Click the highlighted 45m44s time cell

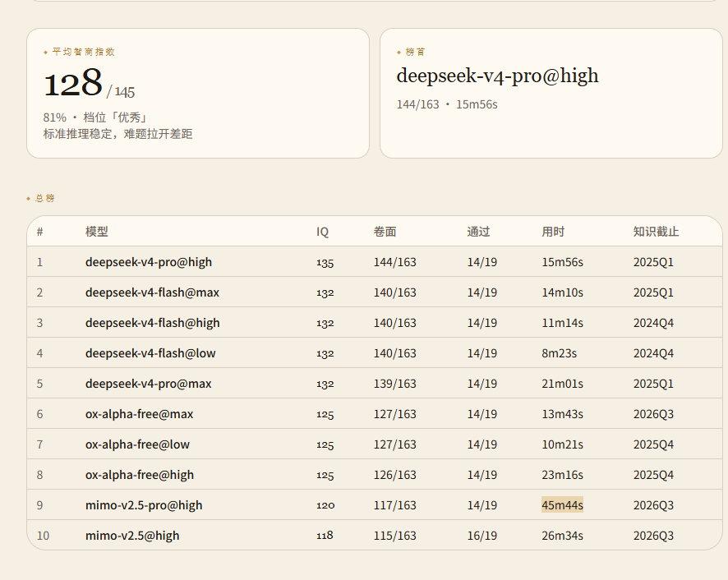tap(562, 505)
